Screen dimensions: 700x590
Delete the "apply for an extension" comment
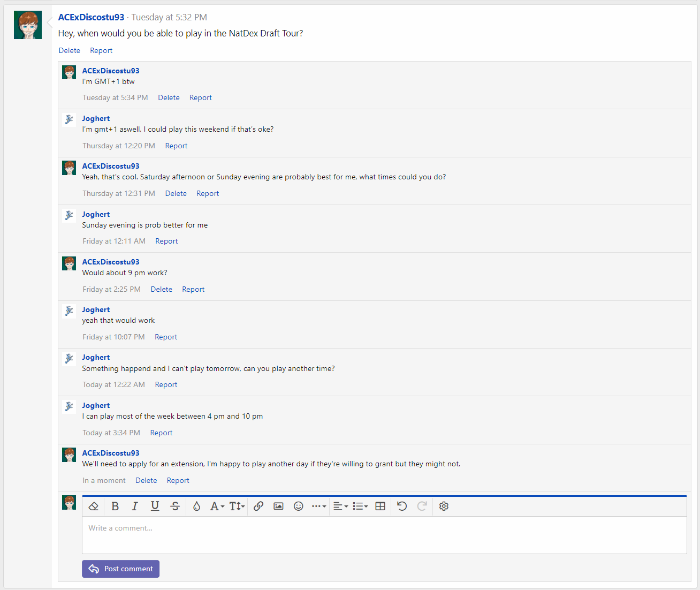[146, 481]
